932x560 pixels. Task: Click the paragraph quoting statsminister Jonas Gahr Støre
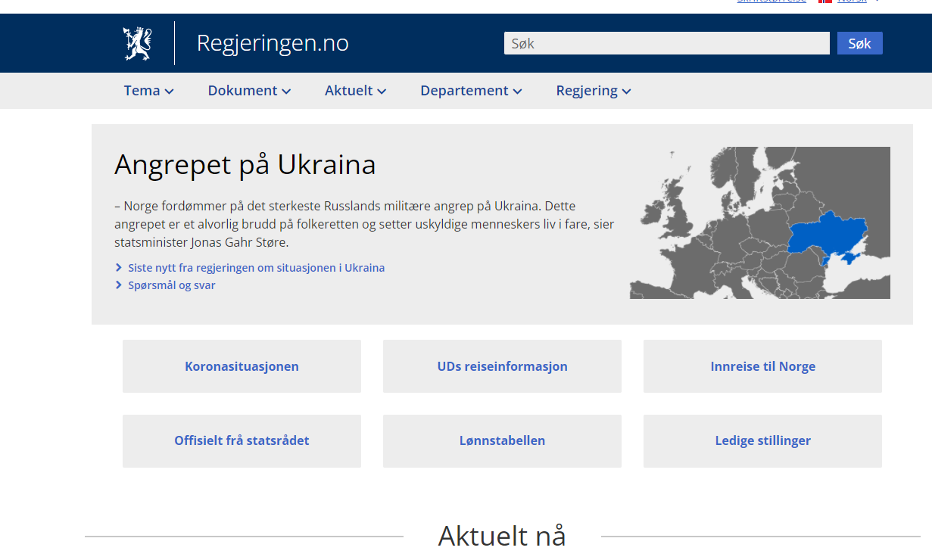(364, 224)
